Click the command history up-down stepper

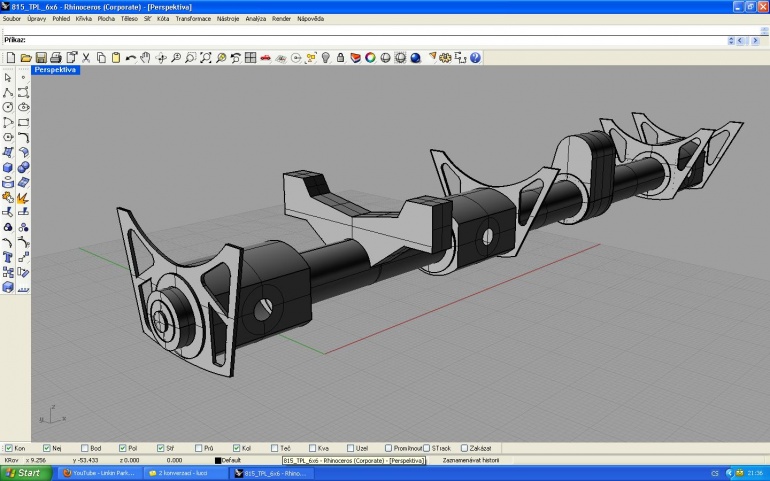731,41
